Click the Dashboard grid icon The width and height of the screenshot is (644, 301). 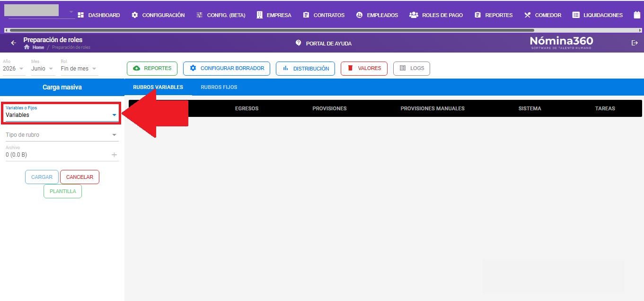coord(80,15)
